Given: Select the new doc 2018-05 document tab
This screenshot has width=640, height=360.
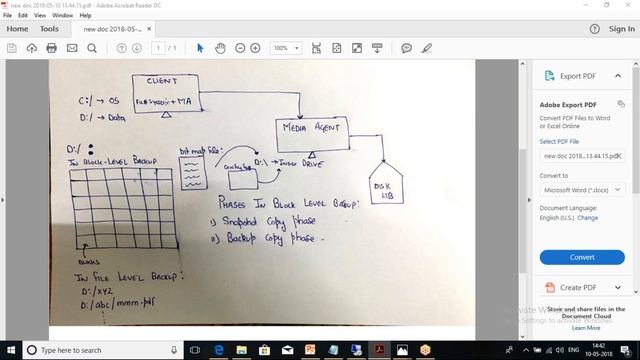Looking at the screenshot, I should [112, 29].
